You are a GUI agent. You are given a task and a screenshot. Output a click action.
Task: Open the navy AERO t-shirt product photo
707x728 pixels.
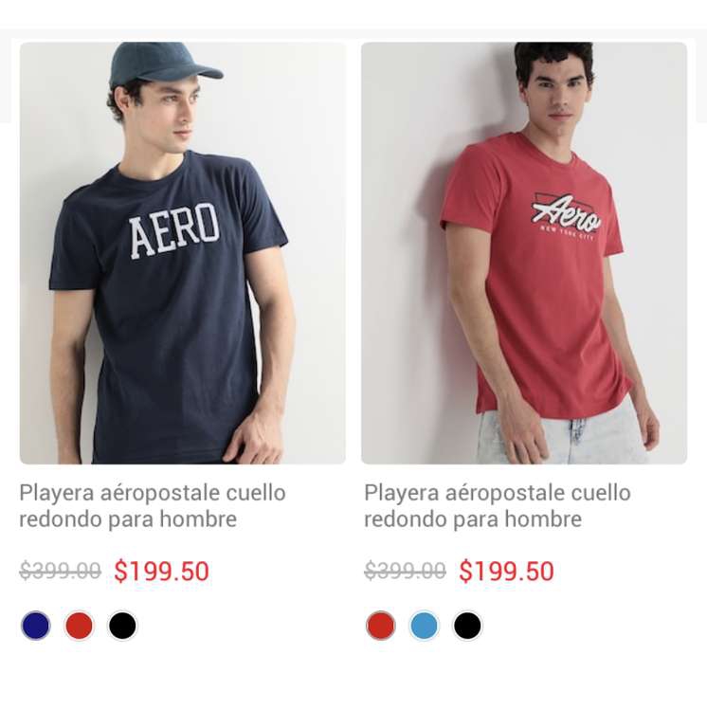(x=183, y=253)
